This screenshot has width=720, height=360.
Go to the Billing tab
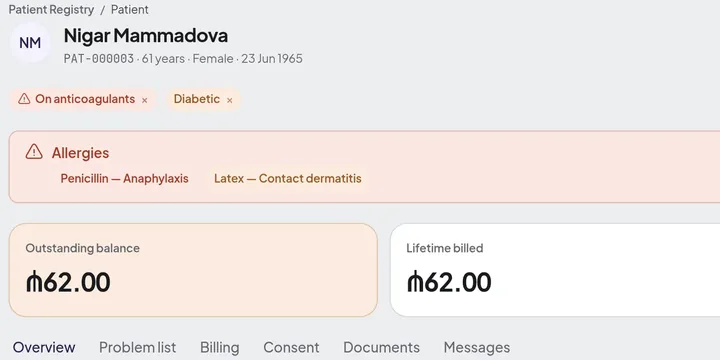tap(219, 347)
